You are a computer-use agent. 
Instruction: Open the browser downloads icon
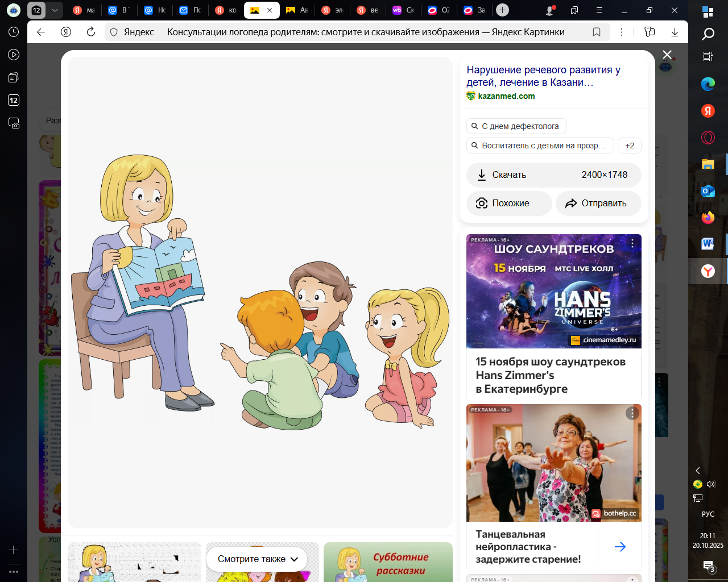point(675,32)
